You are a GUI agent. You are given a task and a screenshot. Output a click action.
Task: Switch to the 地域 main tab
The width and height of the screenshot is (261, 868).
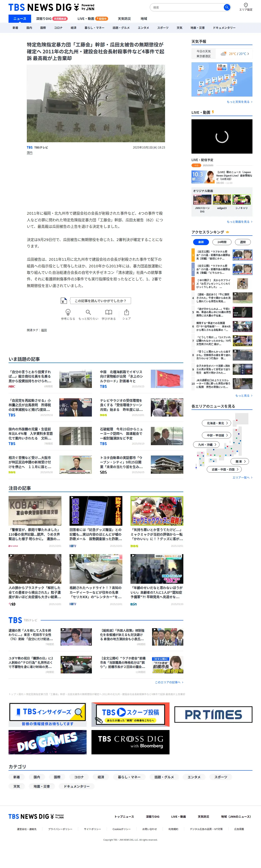click(144, 18)
